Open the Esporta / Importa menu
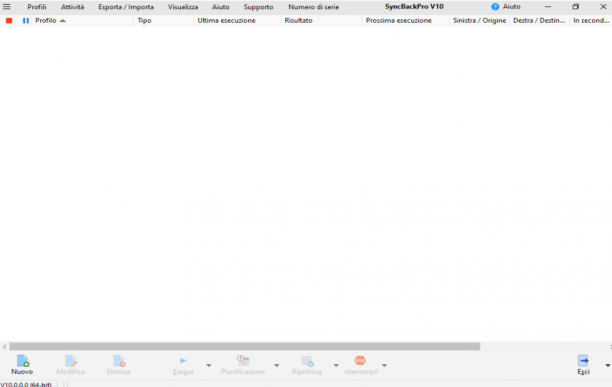612x387 pixels. [126, 7]
